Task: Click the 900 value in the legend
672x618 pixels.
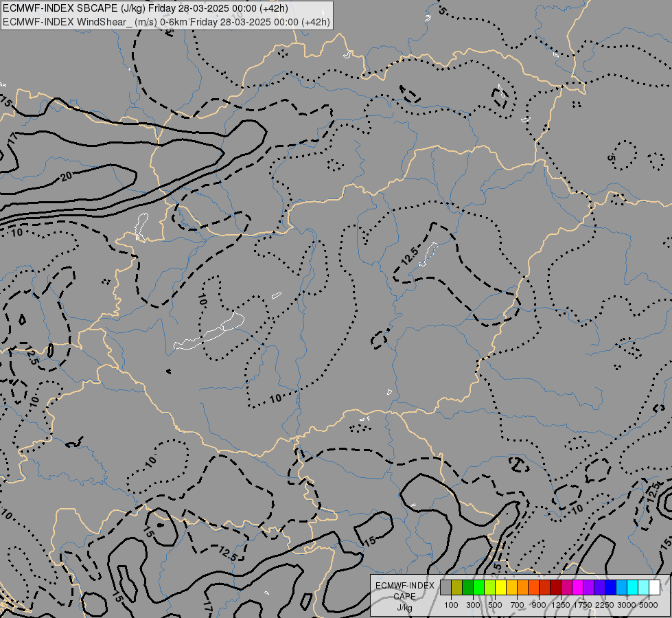Action: tap(539, 605)
